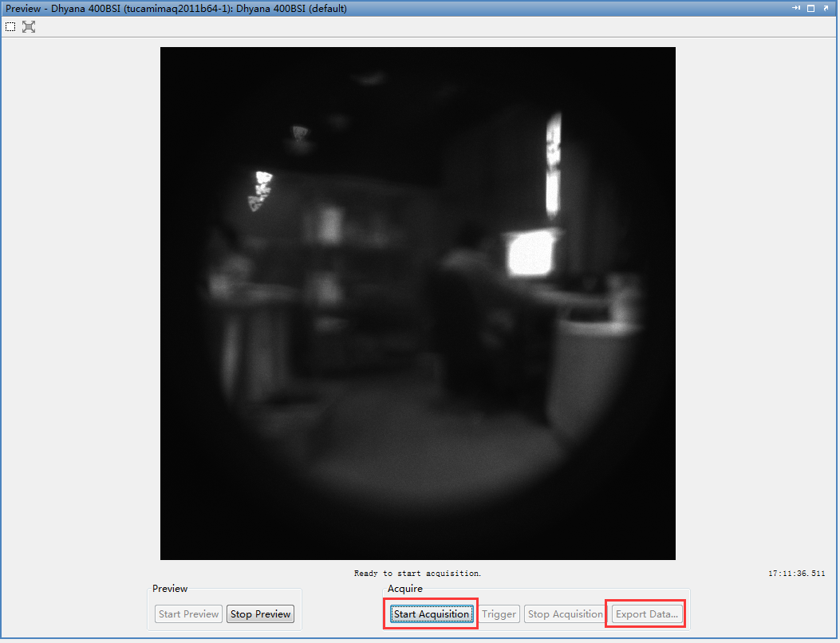The height and width of the screenshot is (643, 840).
Task: Click the Preview group label above Start Preview
Action: (170, 589)
